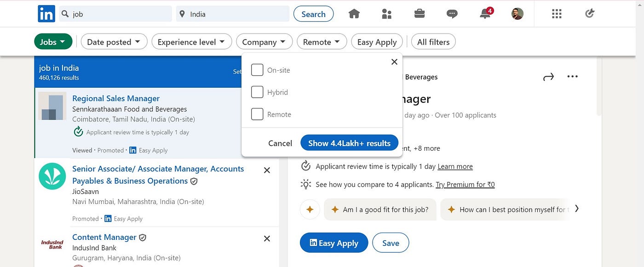644x267 pixels.
Task: Close the Remote filter popup with X
Action: (394, 62)
